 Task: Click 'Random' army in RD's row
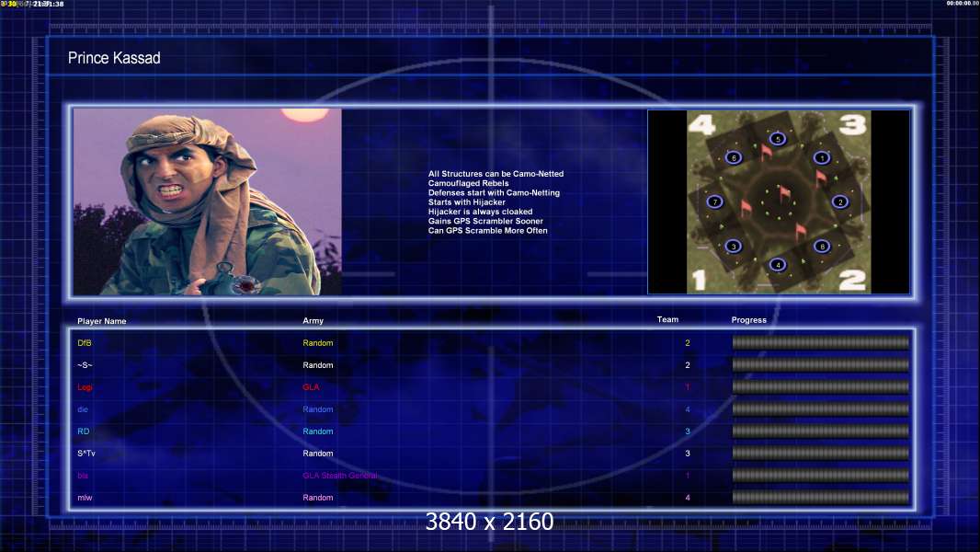tap(317, 431)
